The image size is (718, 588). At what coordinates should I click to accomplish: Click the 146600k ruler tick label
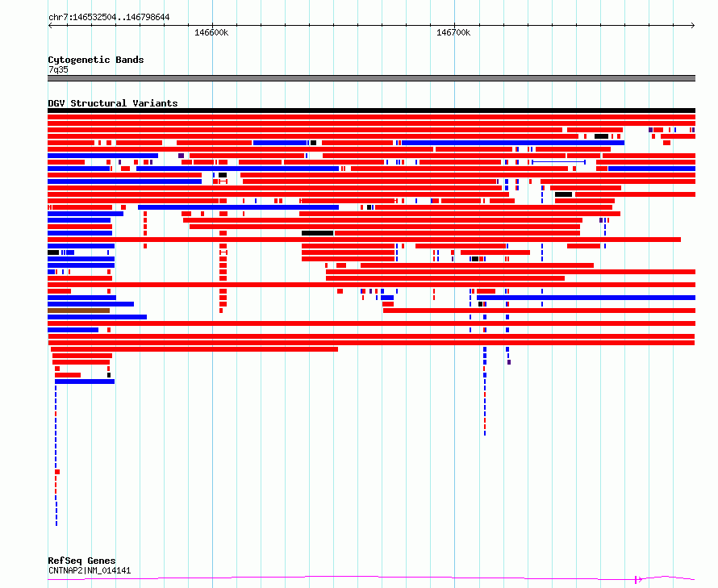coord(211,33)
